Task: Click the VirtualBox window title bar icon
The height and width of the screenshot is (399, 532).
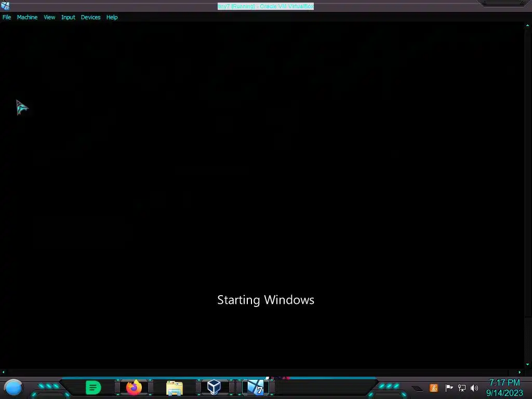Action: (x=5, y=6)
